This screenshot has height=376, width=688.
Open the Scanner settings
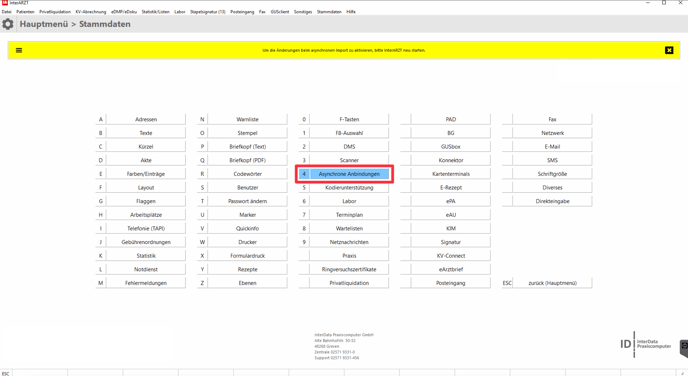(x=349, y=160)
